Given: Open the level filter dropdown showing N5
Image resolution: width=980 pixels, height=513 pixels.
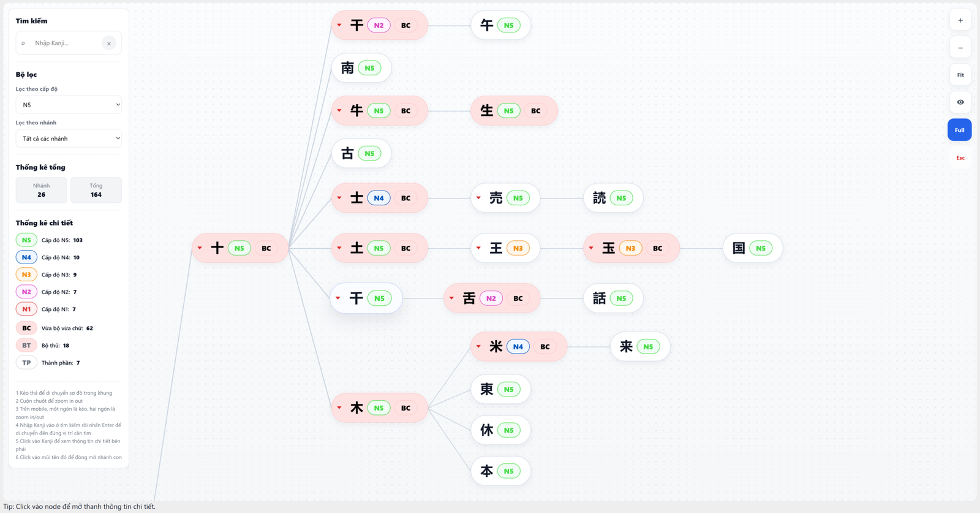Looking at the screenshot, I should pyautogui.click(x=69, y=105).
